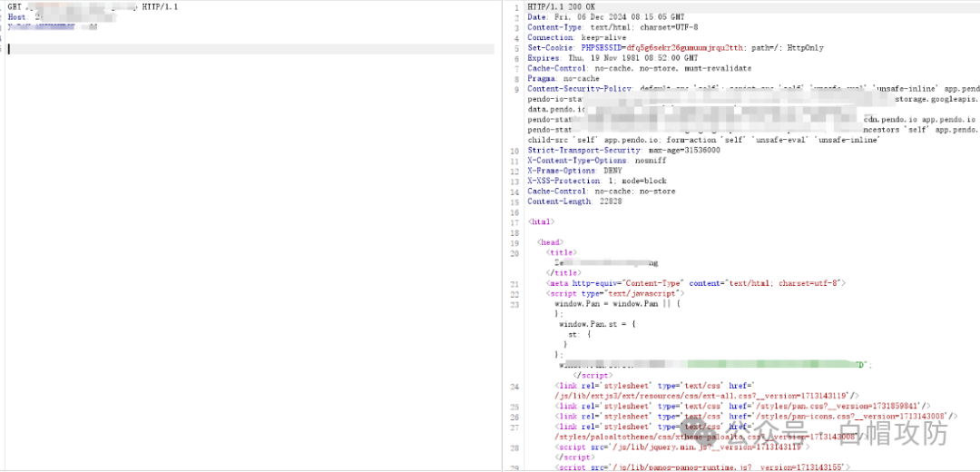Click the '/styles/pan.css' stylesheet link line
Screen dimensions: 980x472
coord(742,407)
